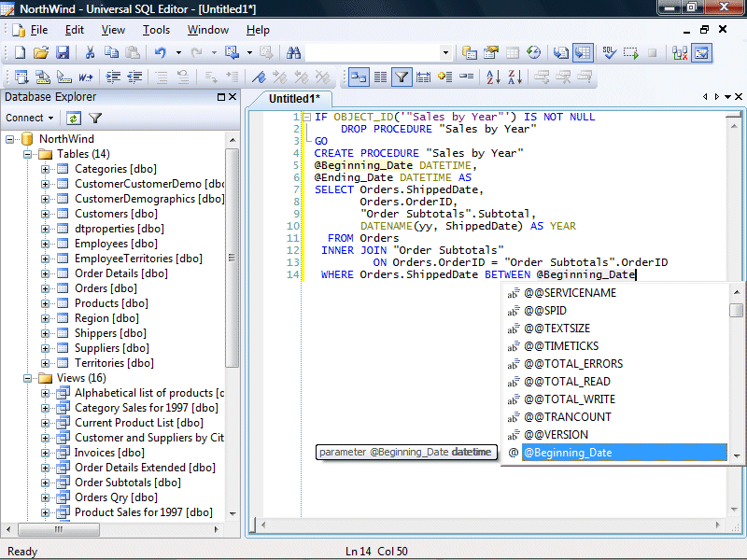The height and width of the screenshot is (560, 747).
Task: Toggle a bookmark with the flag icon
Action: pyautogui.click(x=259, y=77)
